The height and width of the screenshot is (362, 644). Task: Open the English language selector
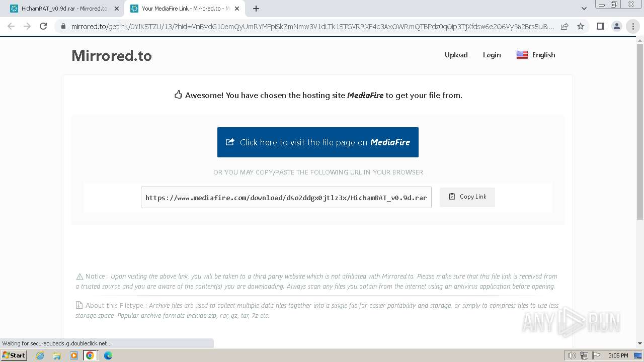[x=536, y=55]
